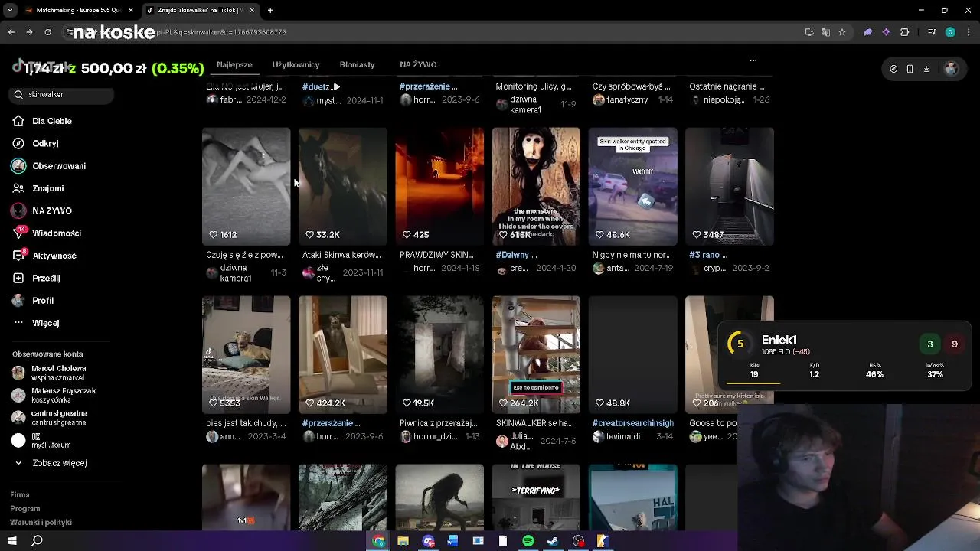Open myśli._forum followed account
Viewport: 980px width, 551px height.
point(41,440)
